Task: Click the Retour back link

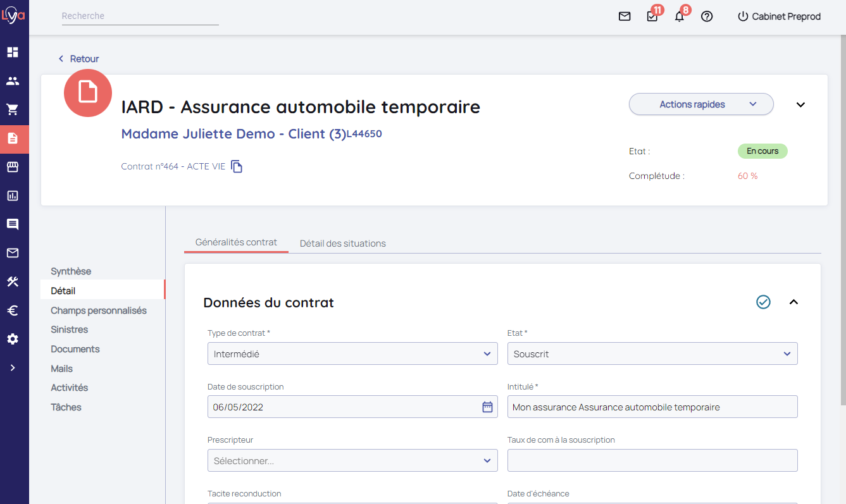Action: coord(79,59)
